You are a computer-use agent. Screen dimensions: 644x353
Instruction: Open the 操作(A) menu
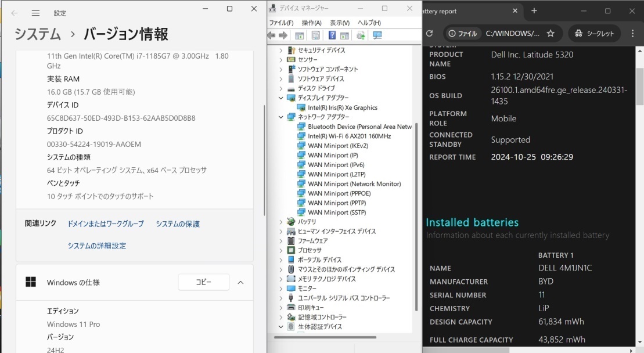click(x=311, y=23)
